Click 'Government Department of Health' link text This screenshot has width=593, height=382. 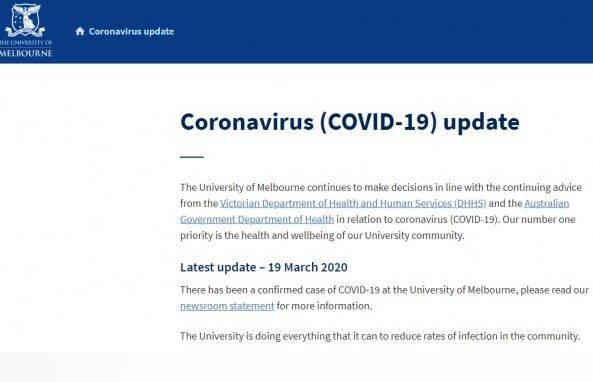pyautogui.click(x=257, y=220)
